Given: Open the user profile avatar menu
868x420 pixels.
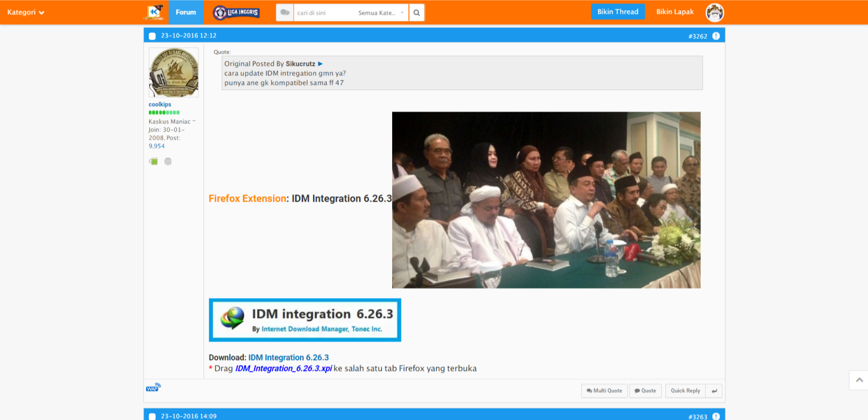Looking at the screenshot, I should click(715, 13).
